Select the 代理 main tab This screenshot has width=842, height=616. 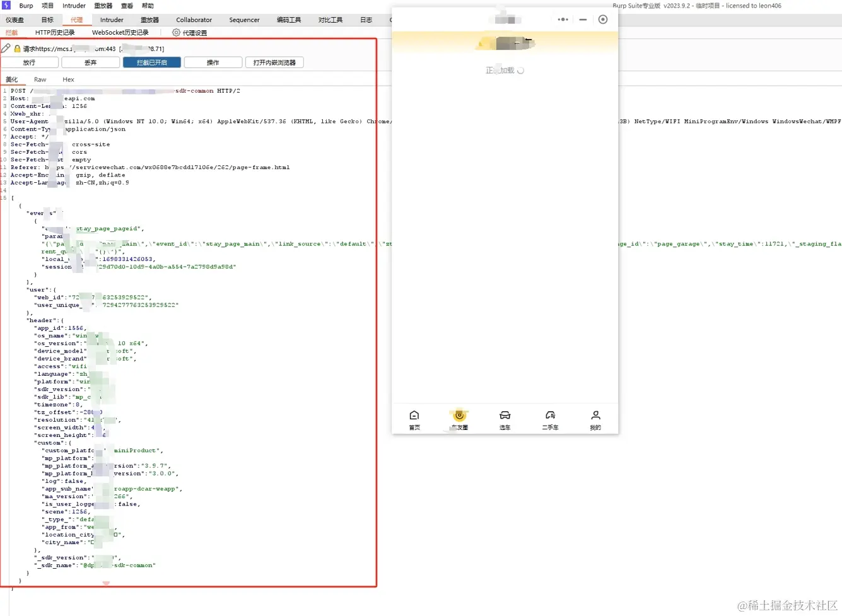pyautogui.click(x=76, y=20)
